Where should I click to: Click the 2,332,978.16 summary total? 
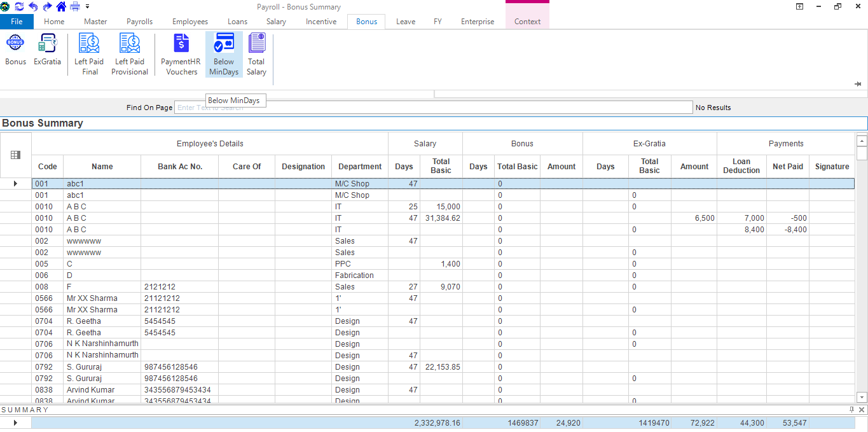[437, 423]
